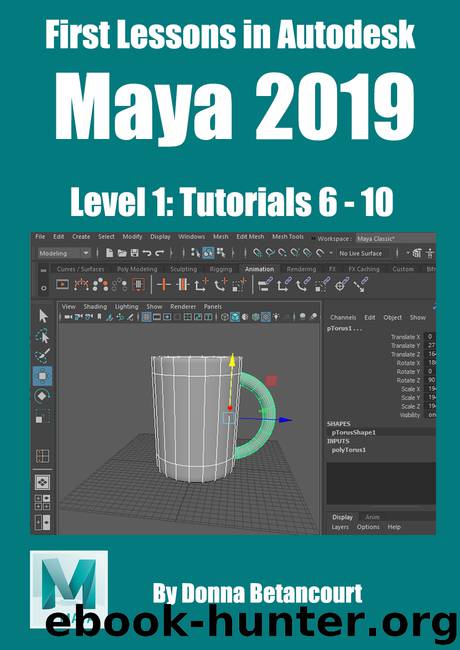The image size is (460, 650).
Task: Switch to the Animation shelf tab
Action: click(x=259, y=269)
